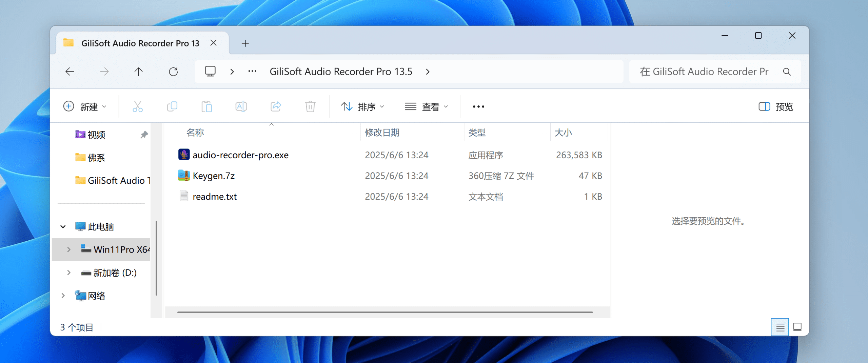Select the Keygen.7z file
The image size is (868, 363).
pyautogui.click(x=214, y=176)
